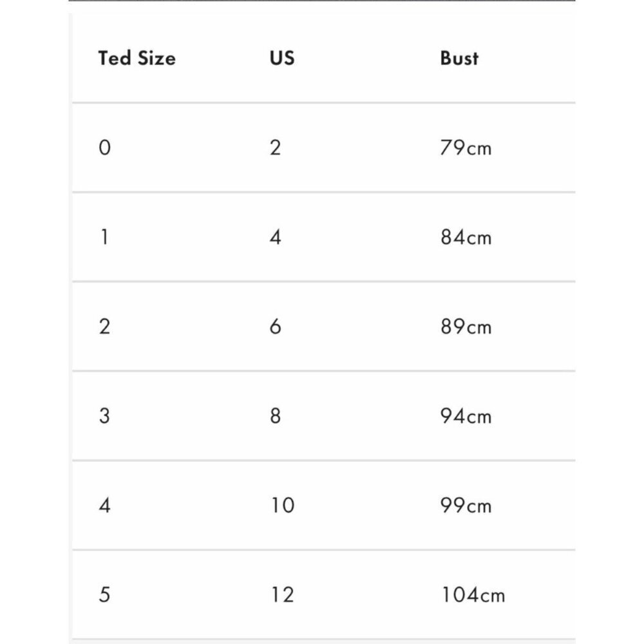Screen dimensions: 644x644
Task: Click the 84cm bust value
Action: 466,237
